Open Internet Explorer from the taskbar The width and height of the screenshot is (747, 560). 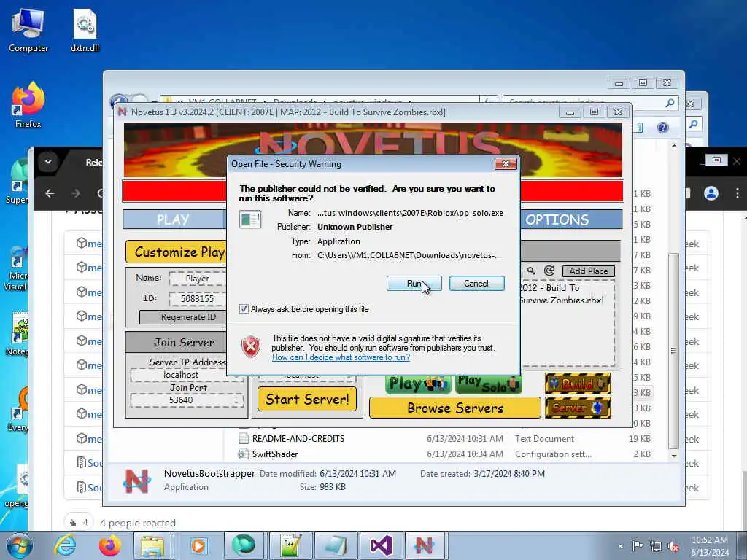[x=65, y=545]
